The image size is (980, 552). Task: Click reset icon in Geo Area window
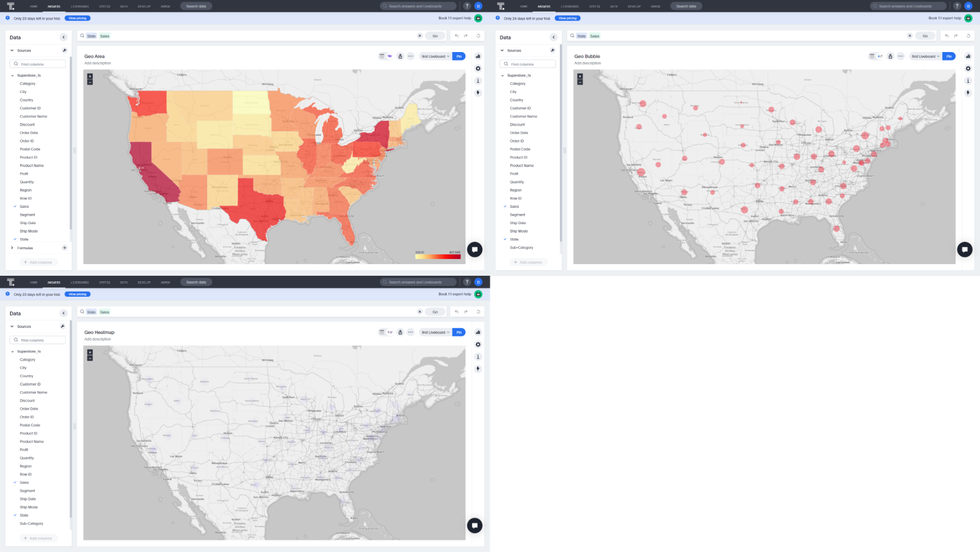click(x=478, y=36)
